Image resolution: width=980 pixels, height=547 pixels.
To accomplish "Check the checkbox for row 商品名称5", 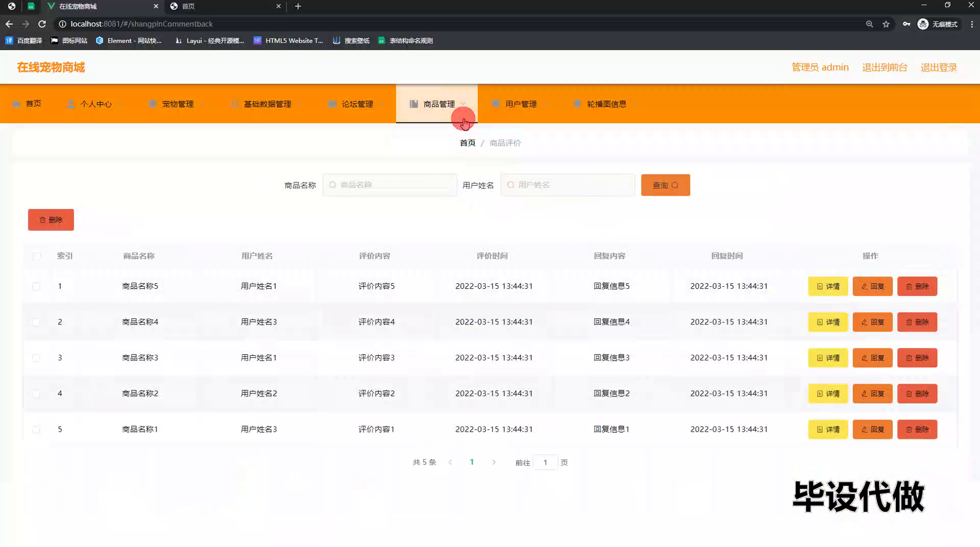I will pos(36,286).
